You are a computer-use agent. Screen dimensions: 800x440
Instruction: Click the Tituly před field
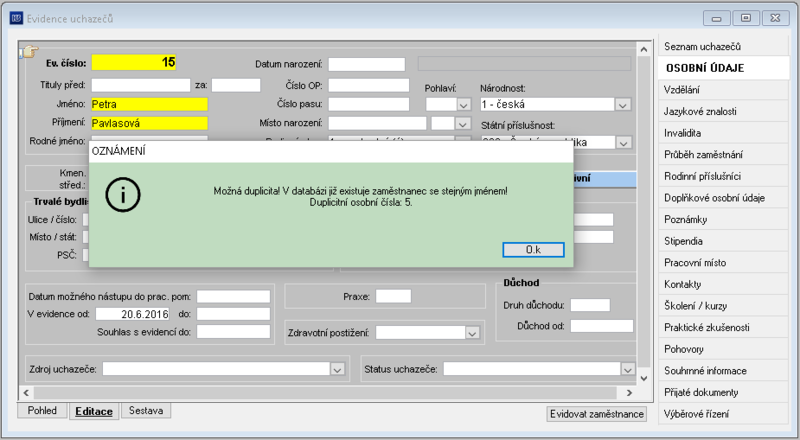point(141,85)
